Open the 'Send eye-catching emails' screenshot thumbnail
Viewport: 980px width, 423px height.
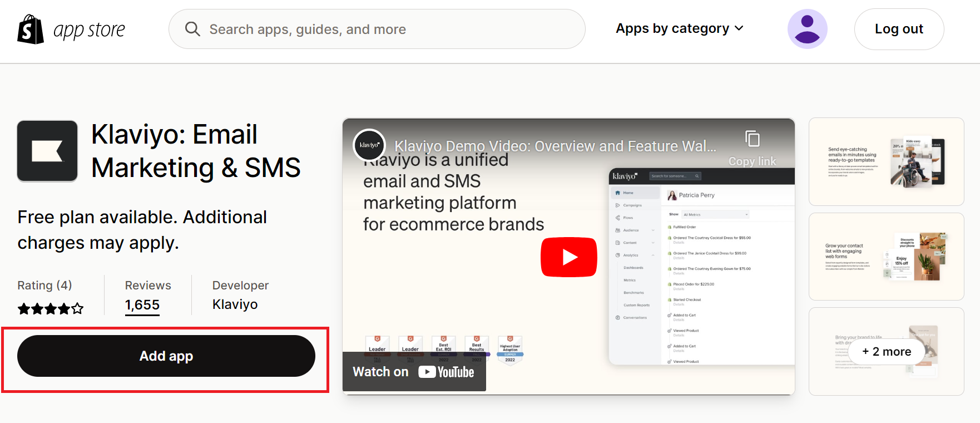(x=886, y=161)
